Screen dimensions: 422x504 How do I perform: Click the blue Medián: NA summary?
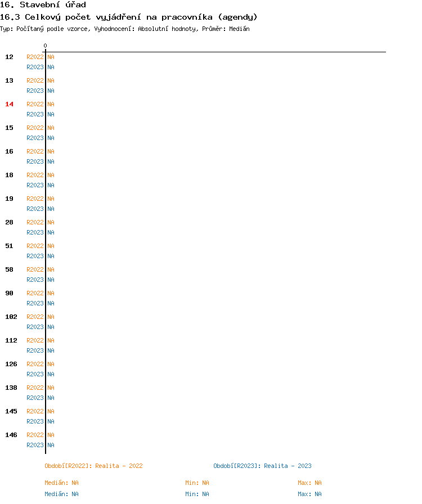[x=61, y=494]
